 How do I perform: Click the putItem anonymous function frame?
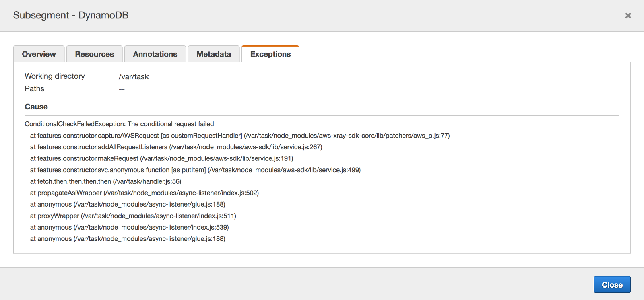click(x=195, y=170)
